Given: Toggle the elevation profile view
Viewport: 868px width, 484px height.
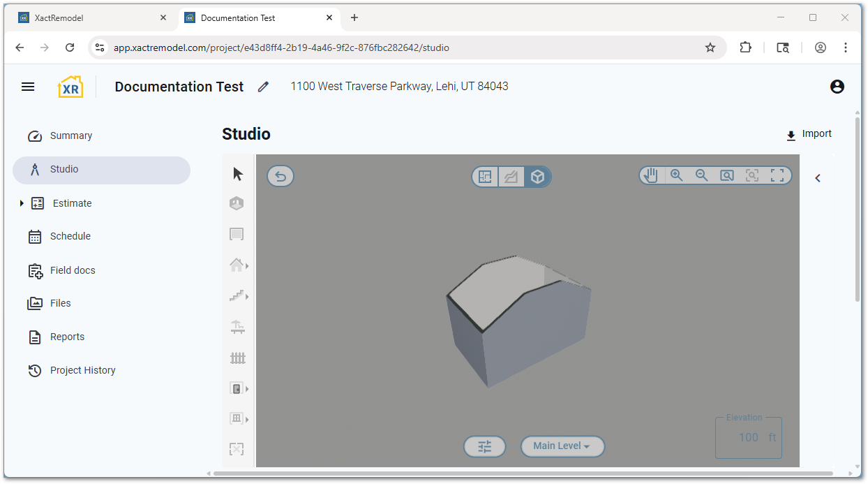Looking at the screenshot, I should point(511,177).
